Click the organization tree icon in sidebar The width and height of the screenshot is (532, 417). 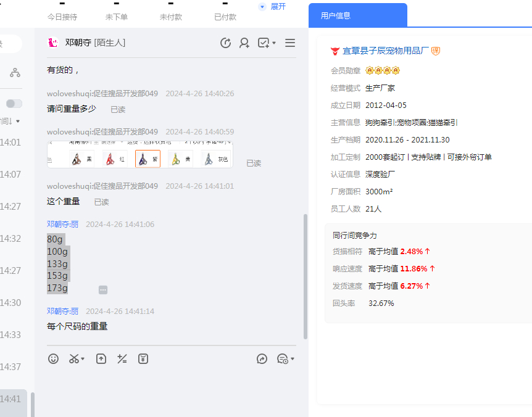(15, 73)
